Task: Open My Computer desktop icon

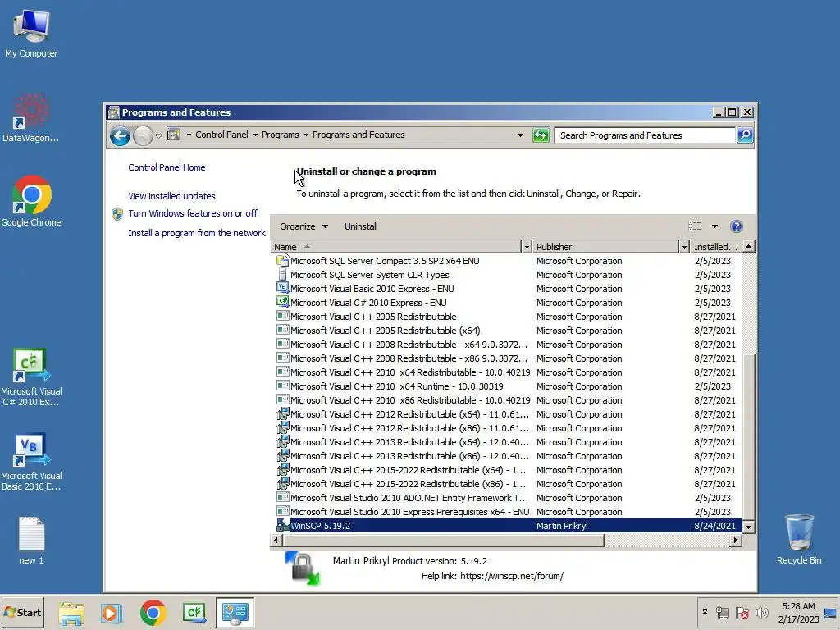Action: coord(31,33)
